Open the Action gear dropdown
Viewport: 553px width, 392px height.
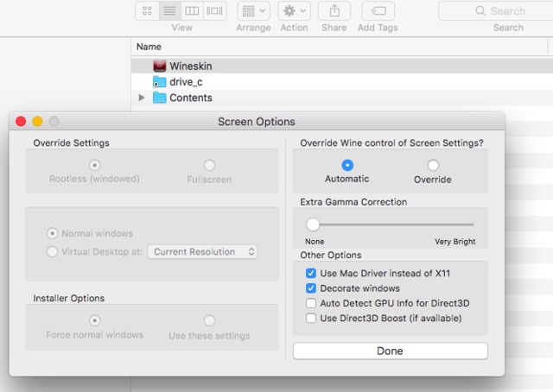click(x=294, y=11)
